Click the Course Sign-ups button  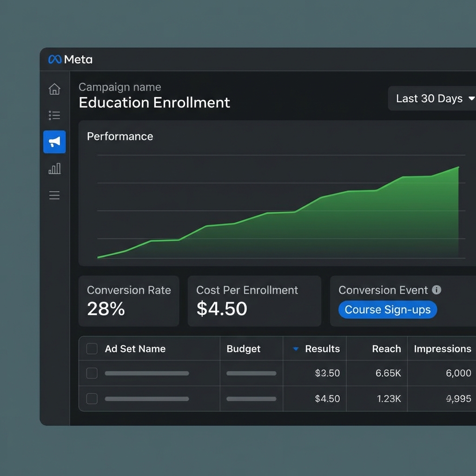(x=388, y=310)
